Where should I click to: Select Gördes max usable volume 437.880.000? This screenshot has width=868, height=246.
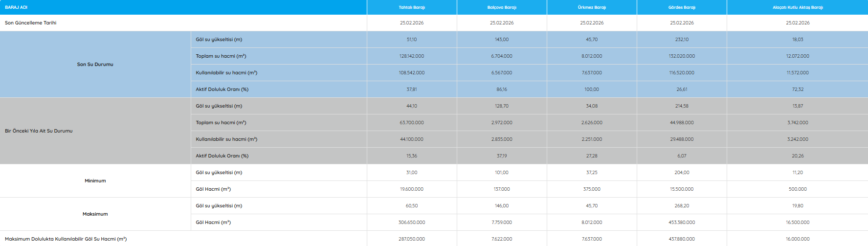(x=682, y=239)
